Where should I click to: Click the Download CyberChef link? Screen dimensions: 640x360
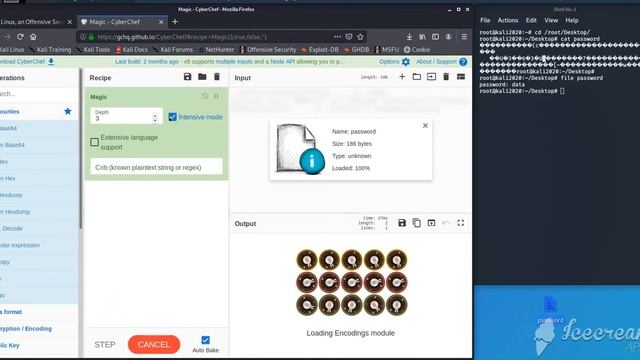tap(27, 62)
